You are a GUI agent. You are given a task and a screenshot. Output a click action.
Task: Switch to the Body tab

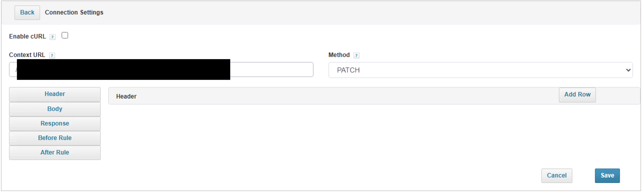click(x=55, y=109)
